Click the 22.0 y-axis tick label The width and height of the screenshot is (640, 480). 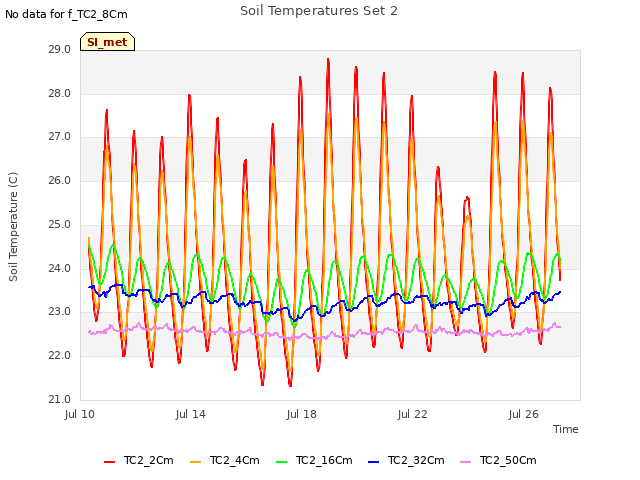[60, 356]
